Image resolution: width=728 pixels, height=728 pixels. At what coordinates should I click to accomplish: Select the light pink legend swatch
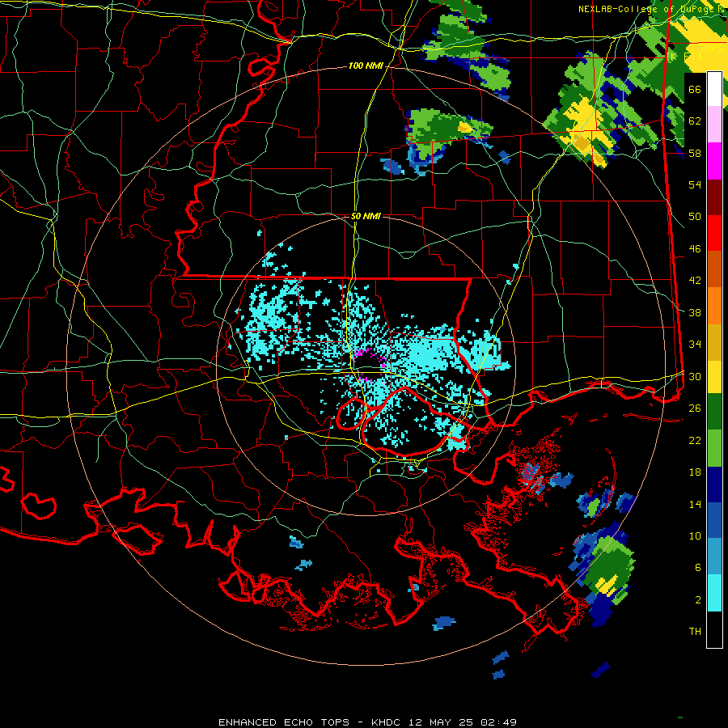click(714, 125)
